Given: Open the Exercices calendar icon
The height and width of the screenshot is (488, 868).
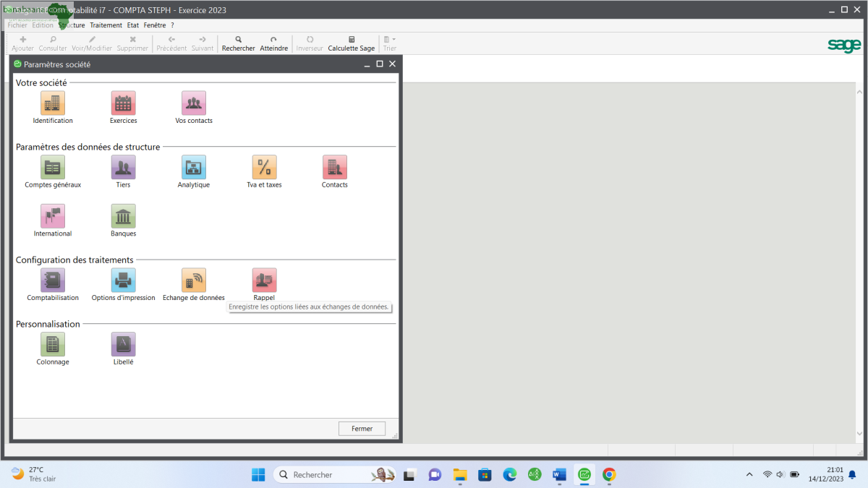Looking at the screenshot, I should [123, 103].
